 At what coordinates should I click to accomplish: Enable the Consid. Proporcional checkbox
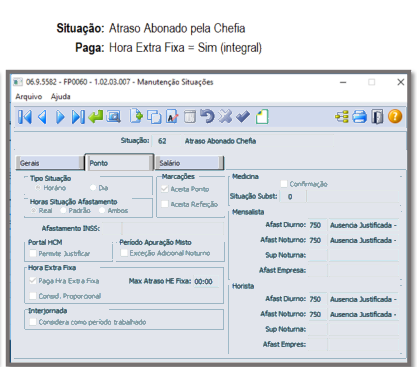(33, 296)
